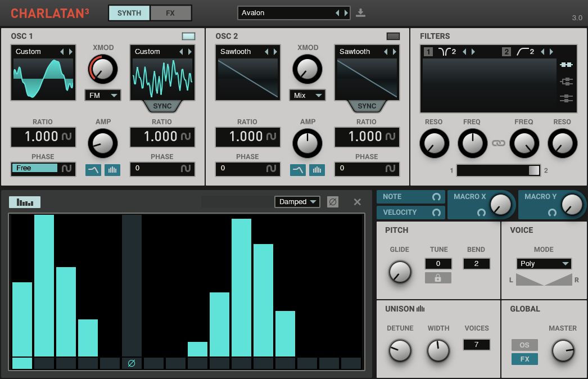The width and height of the screenshot is (588, 379).
Task: Click OSC 1 unison bars icon
Action: coord(112,170)
